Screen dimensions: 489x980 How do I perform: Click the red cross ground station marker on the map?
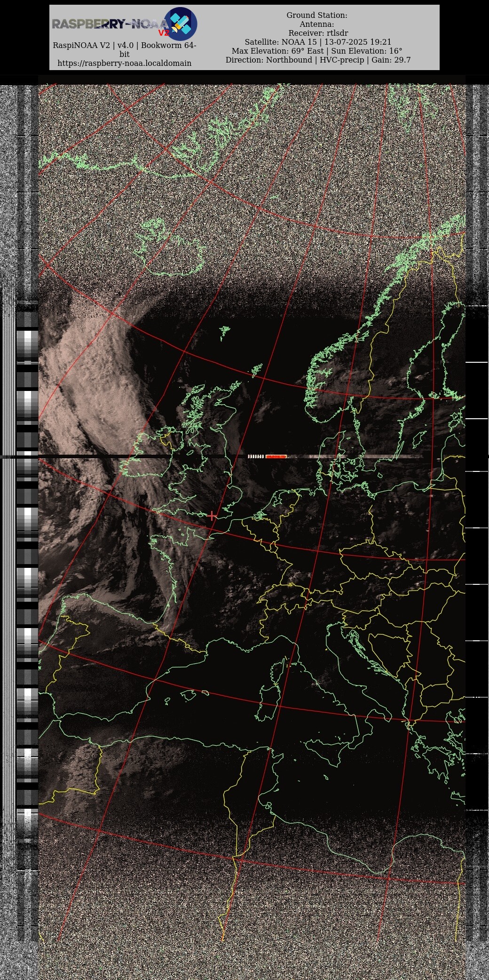[213, 516]
